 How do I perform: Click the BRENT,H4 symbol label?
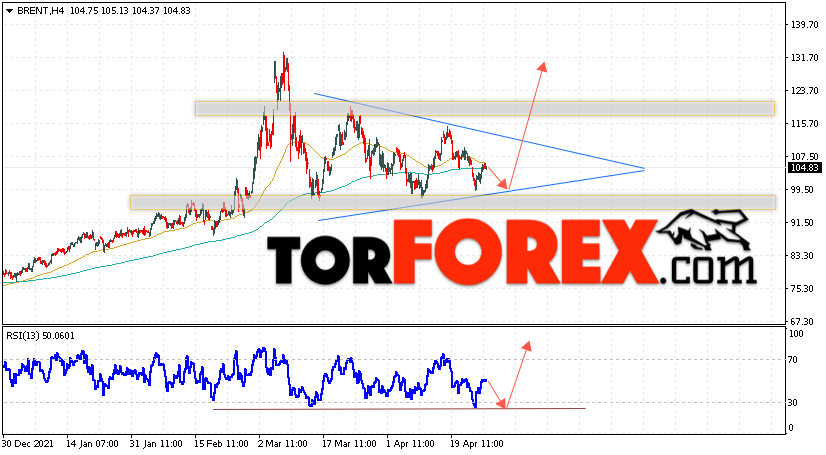[x=41, y=11]
